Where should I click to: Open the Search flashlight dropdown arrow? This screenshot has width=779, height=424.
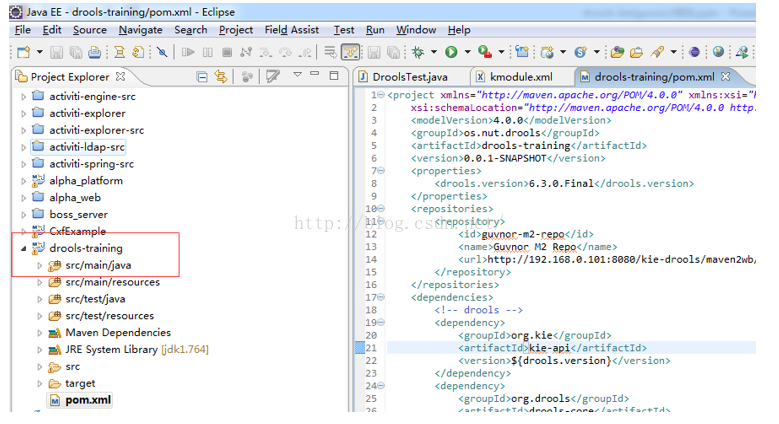point(674,52)
